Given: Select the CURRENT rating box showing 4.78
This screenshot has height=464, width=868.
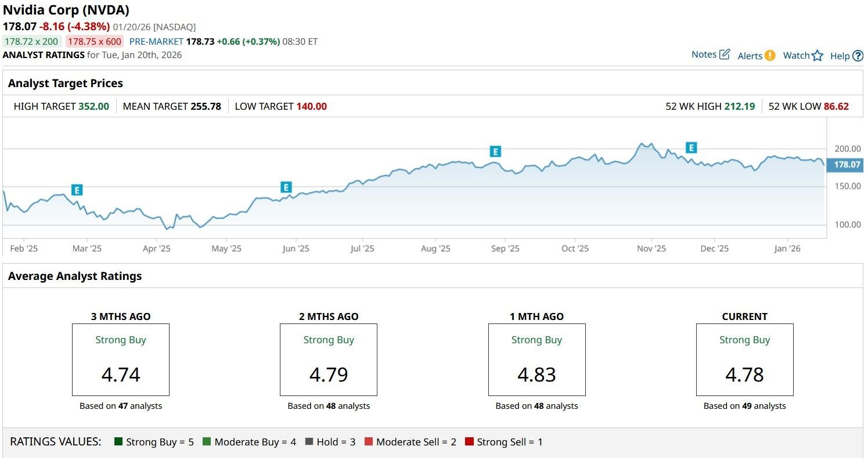Looking at the screenshot, I should point(744,360).
